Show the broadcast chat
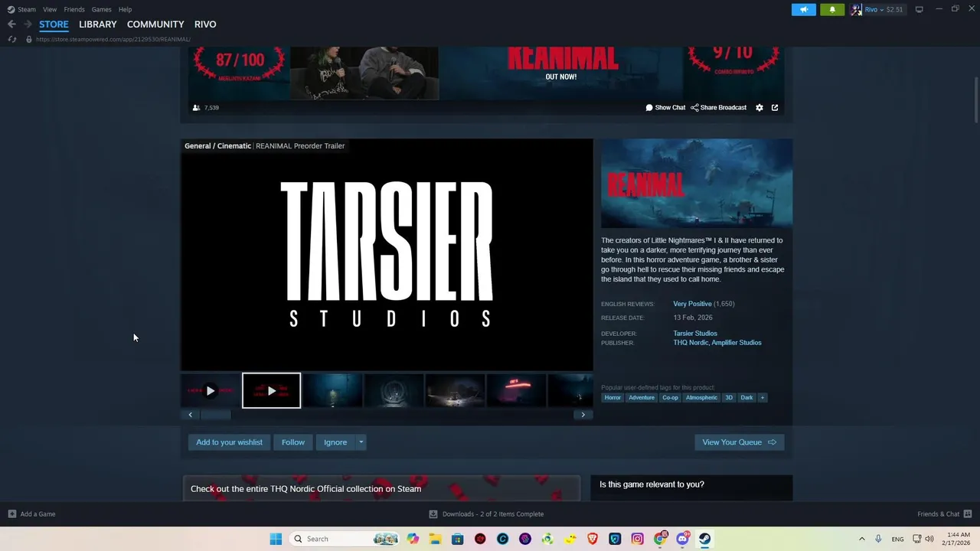This screenshot has width=980, height=551. tap(665, 108)
